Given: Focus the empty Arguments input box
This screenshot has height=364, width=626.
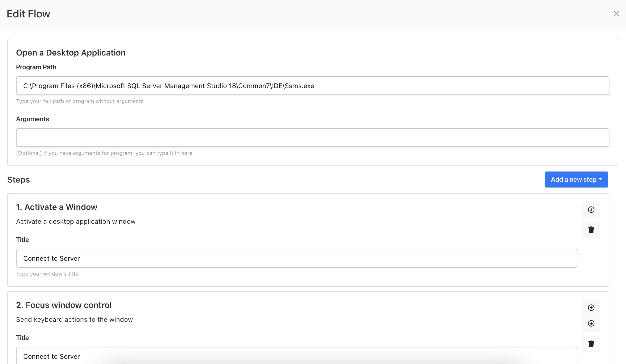Looking at the screenshot, I should click(x=312, y=138).
